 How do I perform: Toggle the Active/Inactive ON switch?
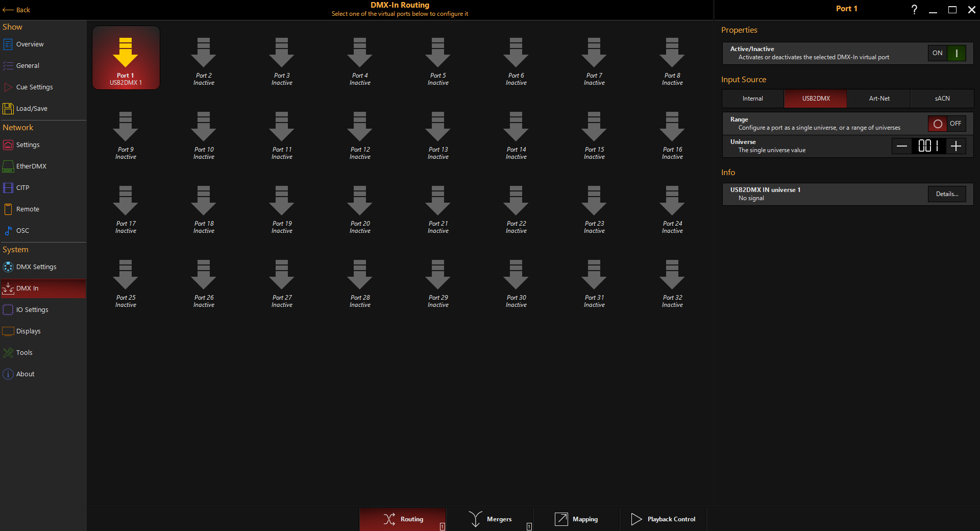(x=947, y=53)
